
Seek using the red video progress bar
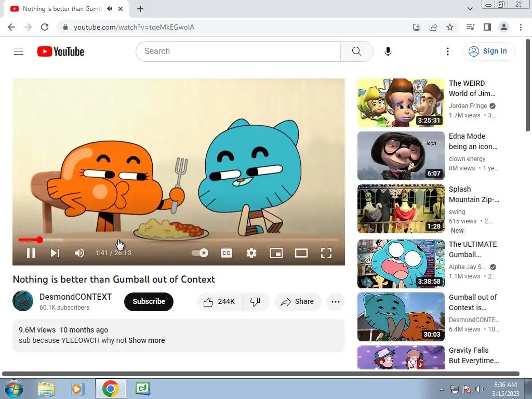[x=179, y=240]
